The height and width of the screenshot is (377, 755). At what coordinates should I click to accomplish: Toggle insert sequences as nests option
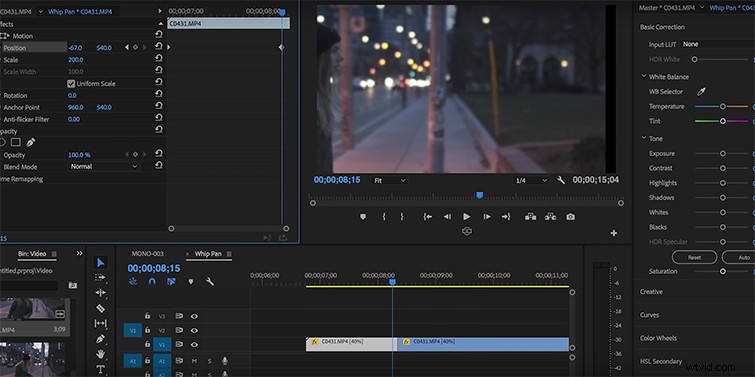133,282
